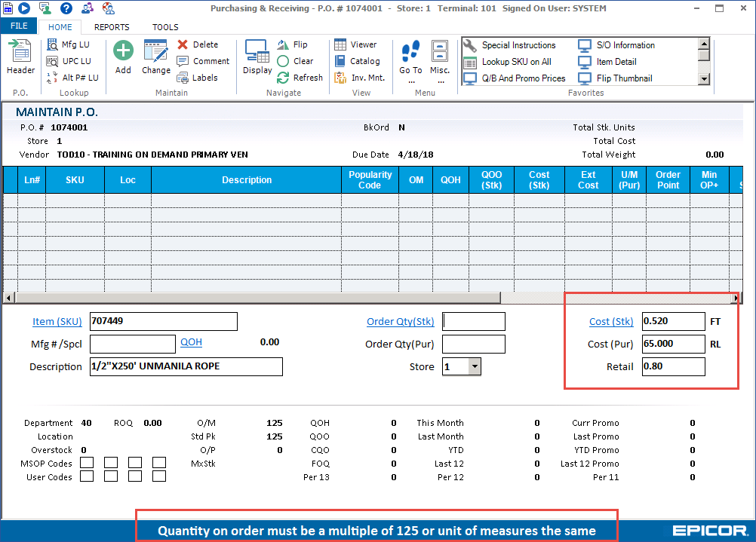Check the first MSOP Codes checkbox
Viewport: 756px width, 542px height.
click(87, 462)
